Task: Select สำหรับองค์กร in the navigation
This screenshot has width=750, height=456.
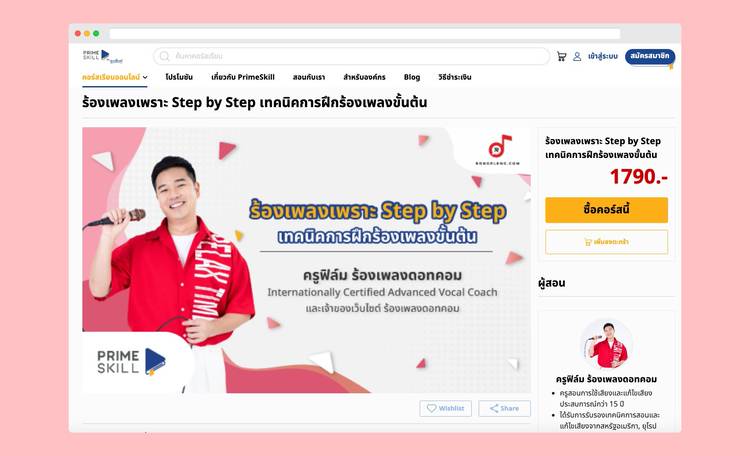Action: tap(364, 77)
